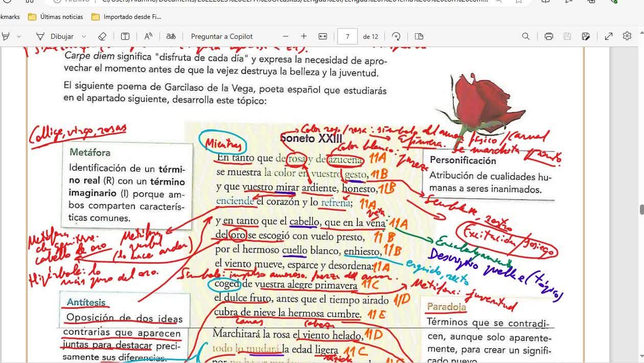
Task: Enter full screen PDF view
Action: pyautogui.click(x=609, y=36)
